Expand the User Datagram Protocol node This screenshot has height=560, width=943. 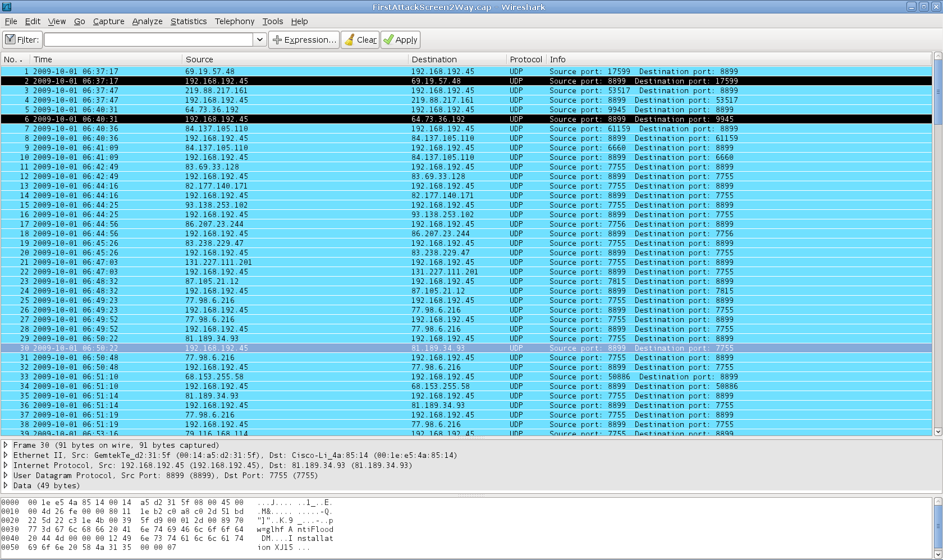click(6, 475)
